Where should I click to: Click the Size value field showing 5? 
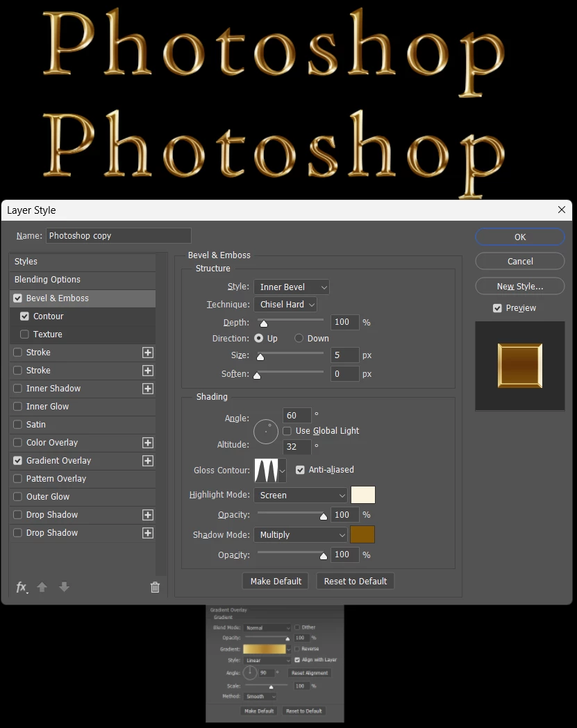click(x=344, y=355)
